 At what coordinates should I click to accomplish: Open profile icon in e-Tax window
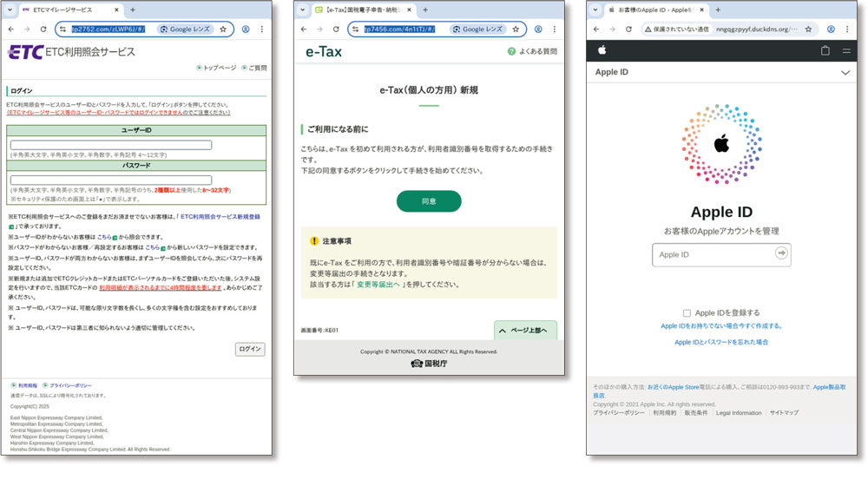coord(538,30)
